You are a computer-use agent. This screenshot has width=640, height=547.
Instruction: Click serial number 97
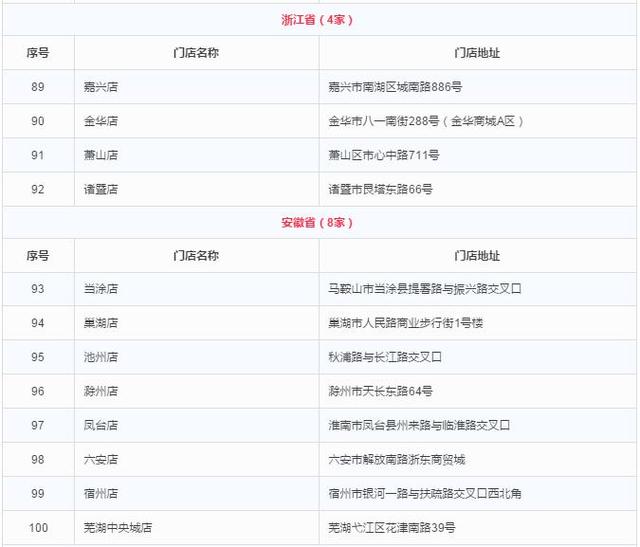[x=38, y=425]
